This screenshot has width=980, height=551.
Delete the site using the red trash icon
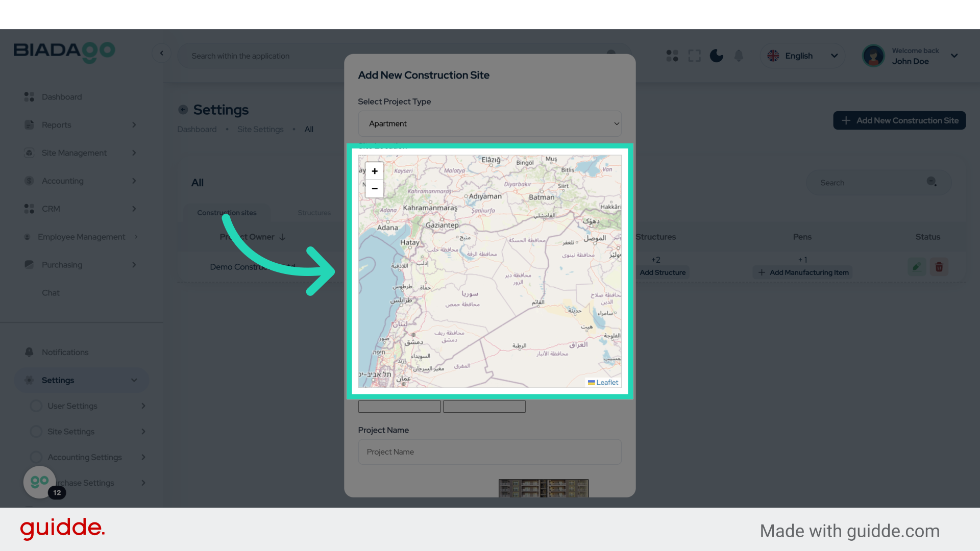pyautogui.click(x=939, y=266)
